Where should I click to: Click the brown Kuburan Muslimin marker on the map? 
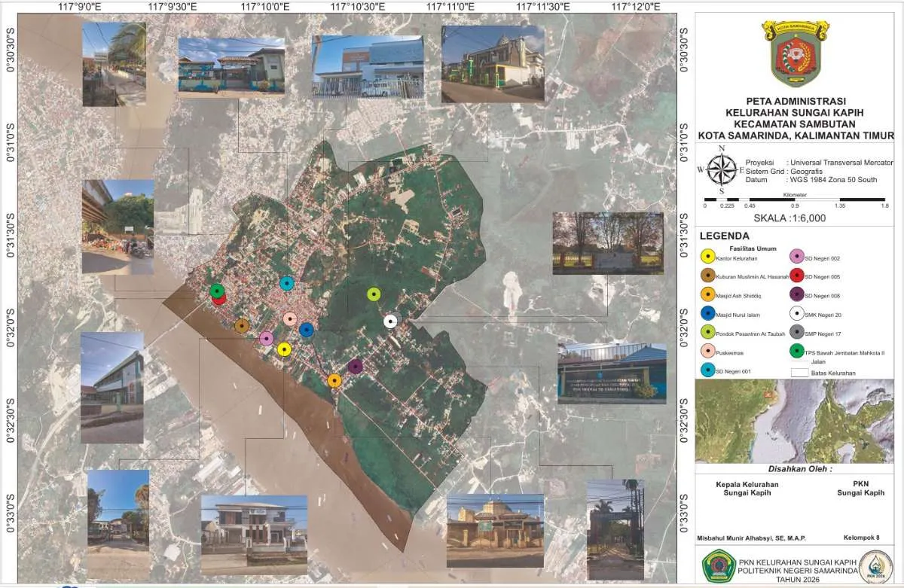(x=242, y=326)
